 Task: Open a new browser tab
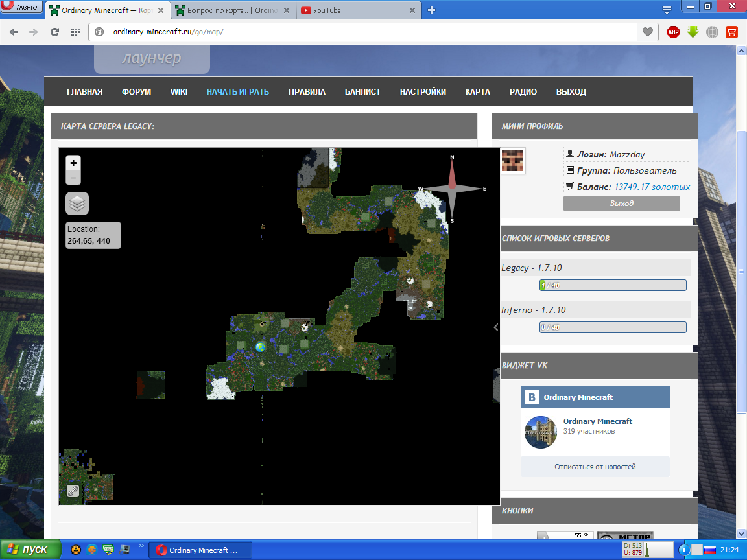coord(431,10)
